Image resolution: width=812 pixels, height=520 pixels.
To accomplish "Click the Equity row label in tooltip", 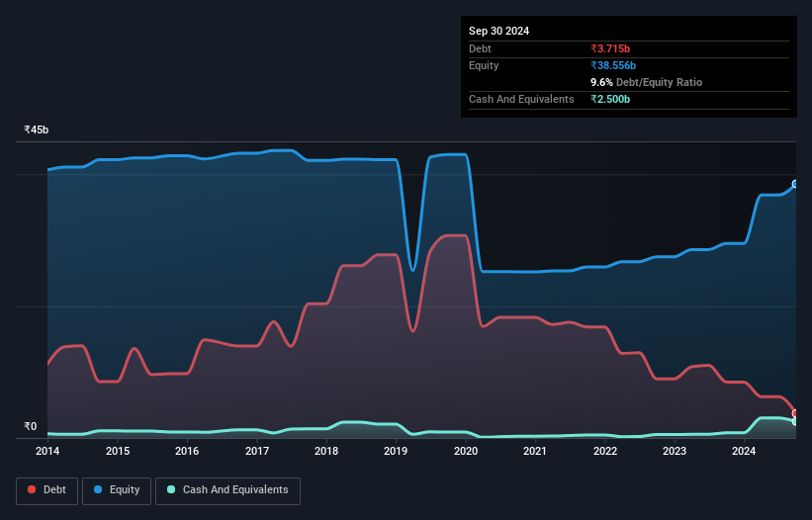I will coord(484,65).
